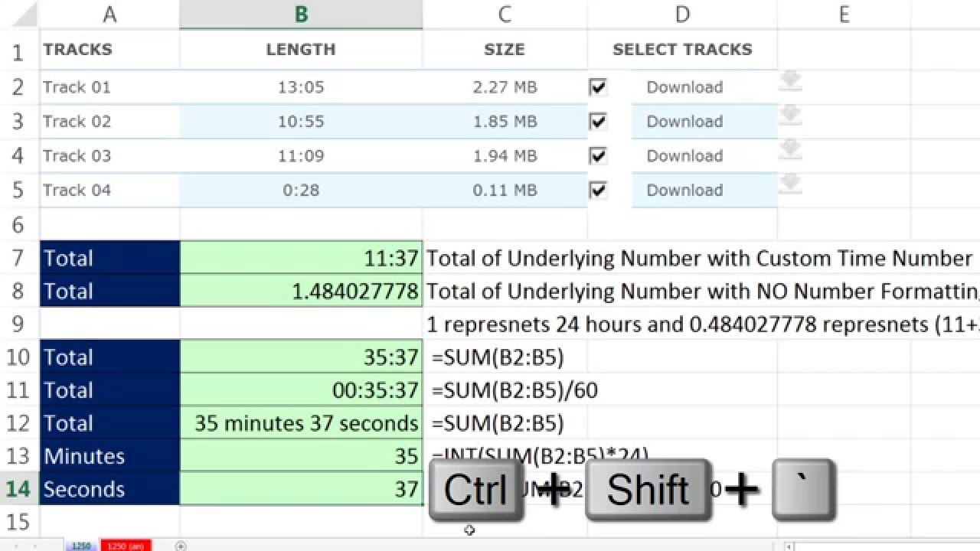Viewport: 980px width, 551px height.
Task: Select row 7 header
Action: click(18, 259)
